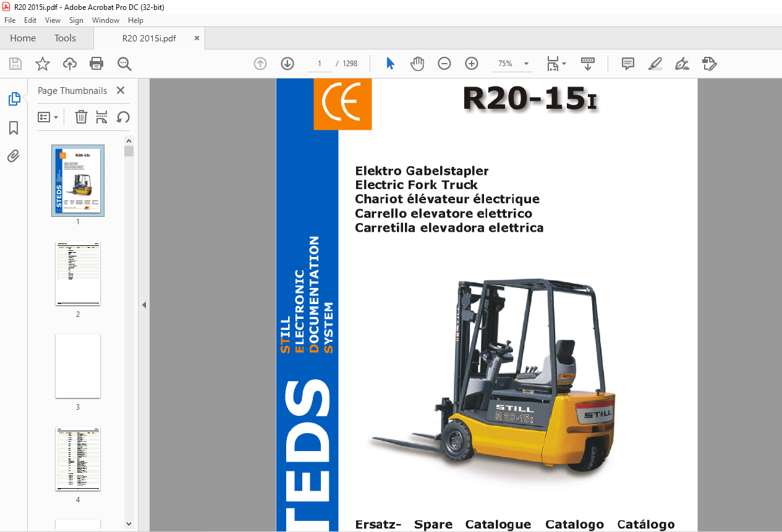
Task: Click 'Elektro Gabelstapler' text on page
Action: click(x=422, y=171)
